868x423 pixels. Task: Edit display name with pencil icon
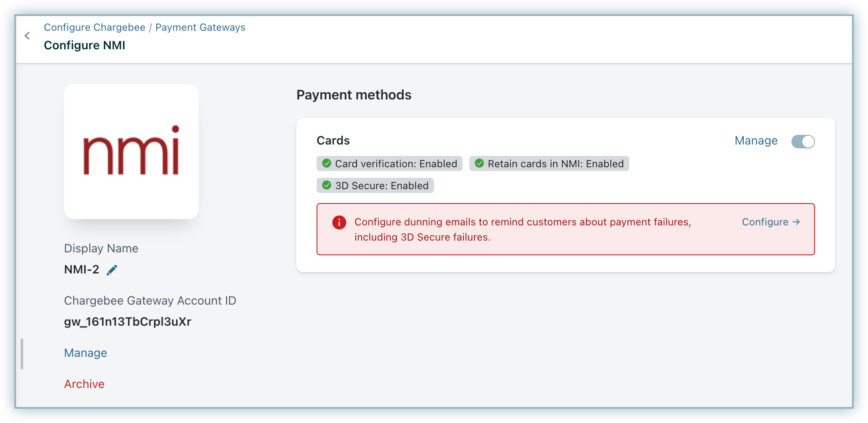(x=112, y=270)
